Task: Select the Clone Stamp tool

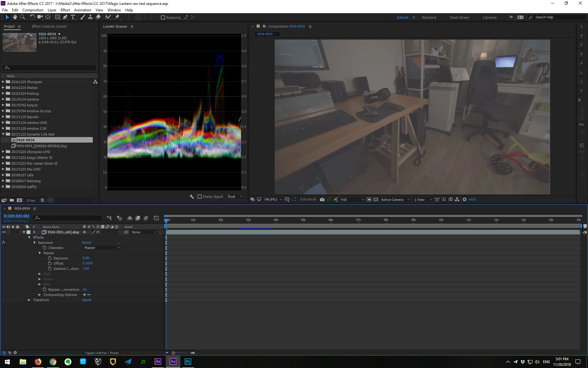Action: tap(90, 17)
